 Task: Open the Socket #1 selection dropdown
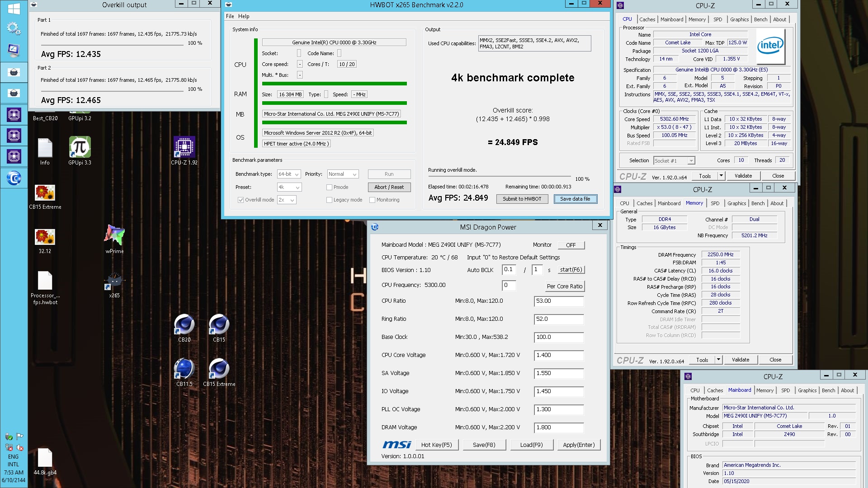click(x=674, y=160)
